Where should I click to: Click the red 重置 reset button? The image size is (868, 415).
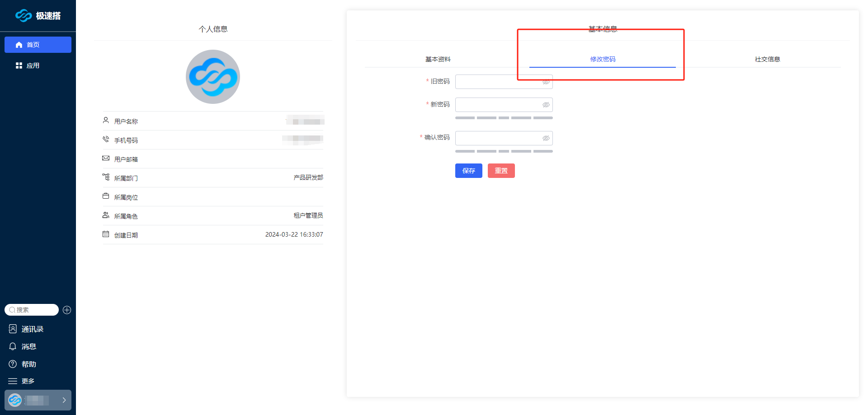[501, 171]
